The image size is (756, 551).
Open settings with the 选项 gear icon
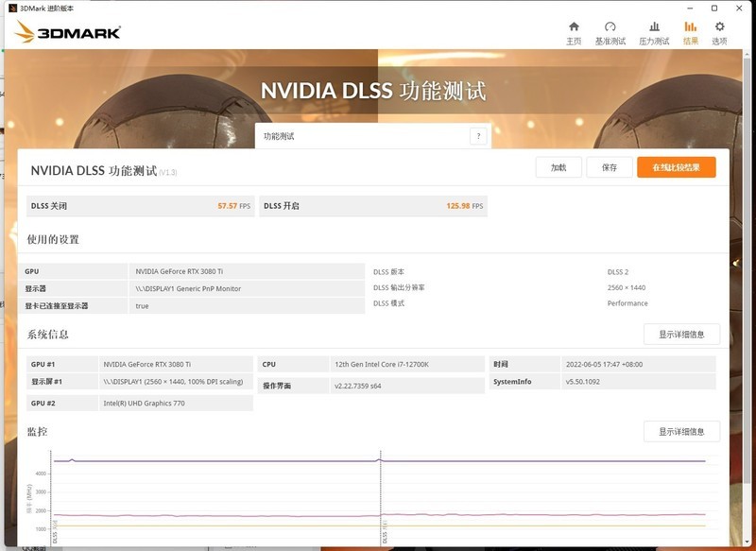tap(720, 33)
